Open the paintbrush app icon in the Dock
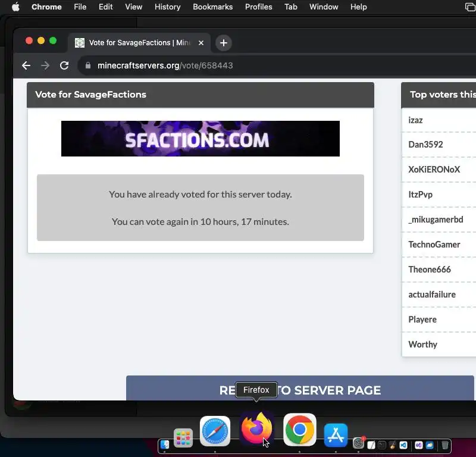Screen dimensions: 476x457 (393, 445)
